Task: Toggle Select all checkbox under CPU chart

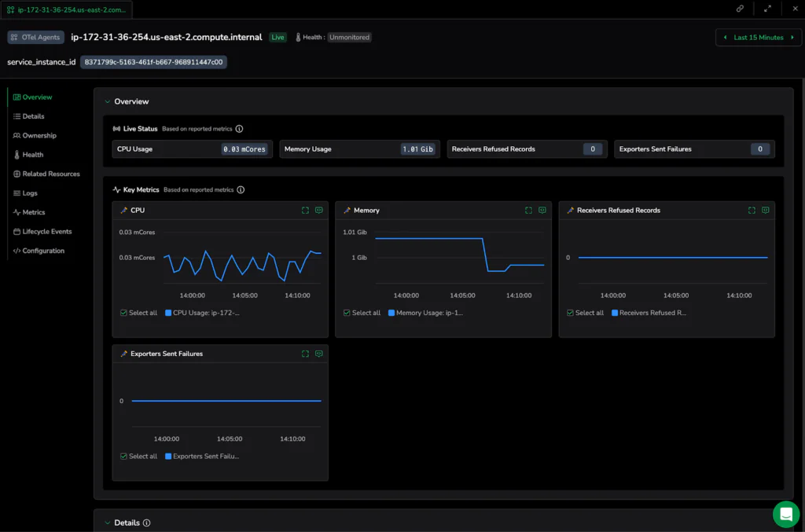Action: pos(123,313)
